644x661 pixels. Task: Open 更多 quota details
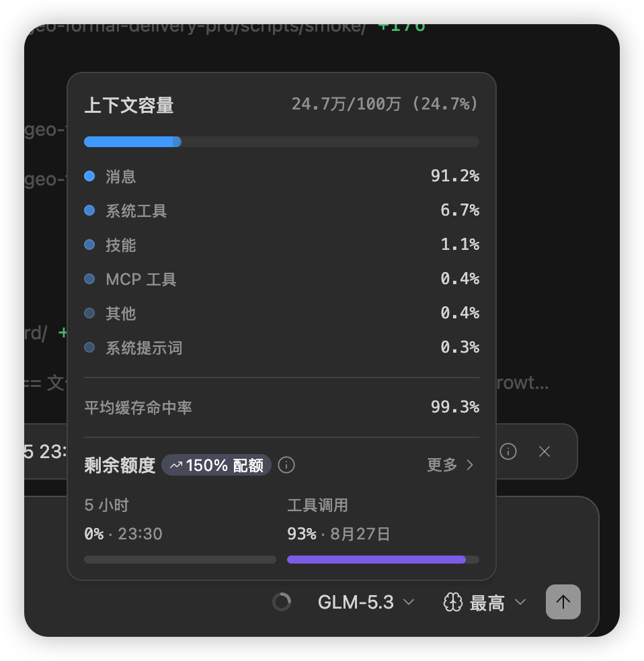[450, 465]
